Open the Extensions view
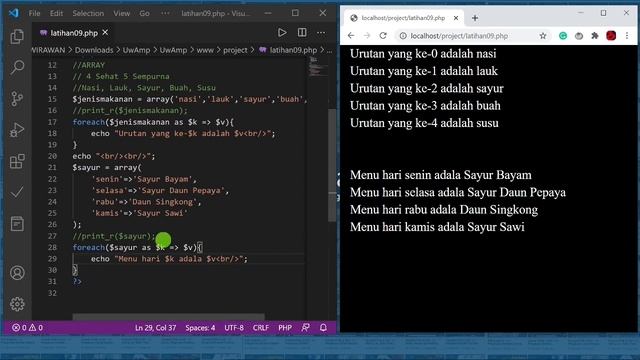The height and width of the screenshot is (360, 640). pos(17,161)
